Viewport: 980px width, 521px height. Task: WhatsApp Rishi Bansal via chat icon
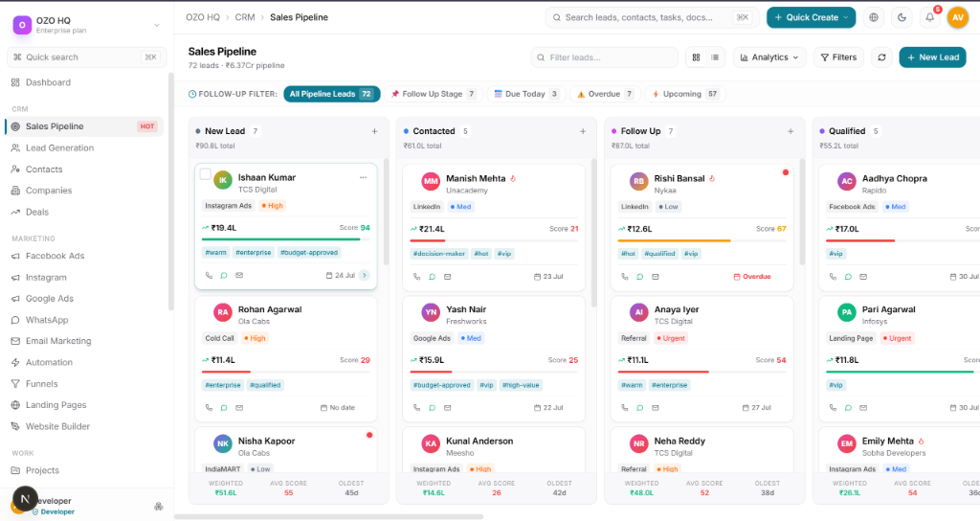point(640,277)
